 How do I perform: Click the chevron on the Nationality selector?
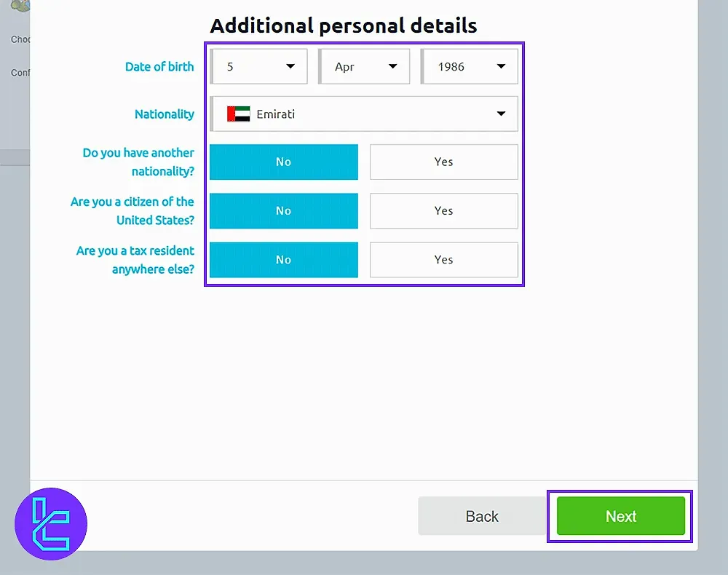501,114
